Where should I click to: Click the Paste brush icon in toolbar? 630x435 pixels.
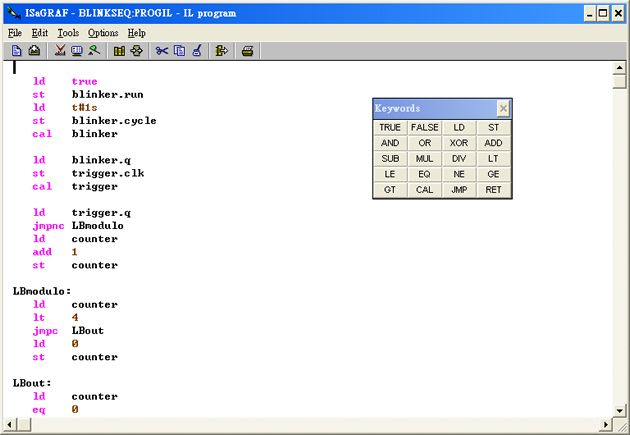(x=197, y=50)
